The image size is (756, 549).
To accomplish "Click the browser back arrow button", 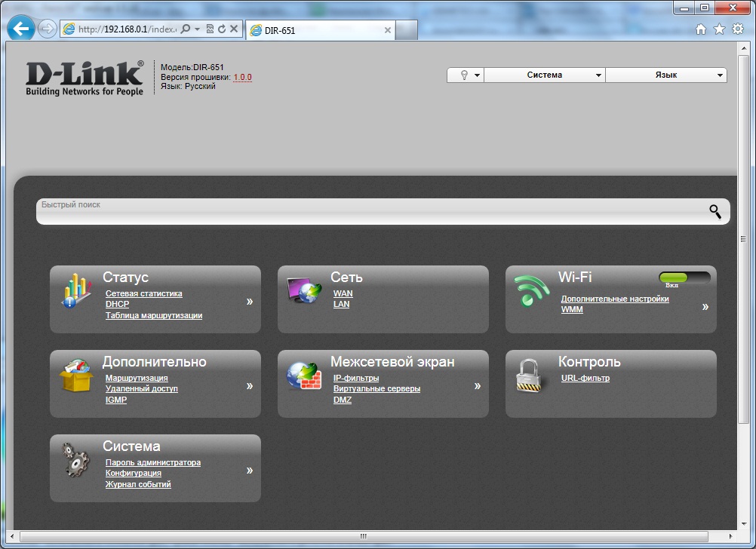I will pos(21,29).
